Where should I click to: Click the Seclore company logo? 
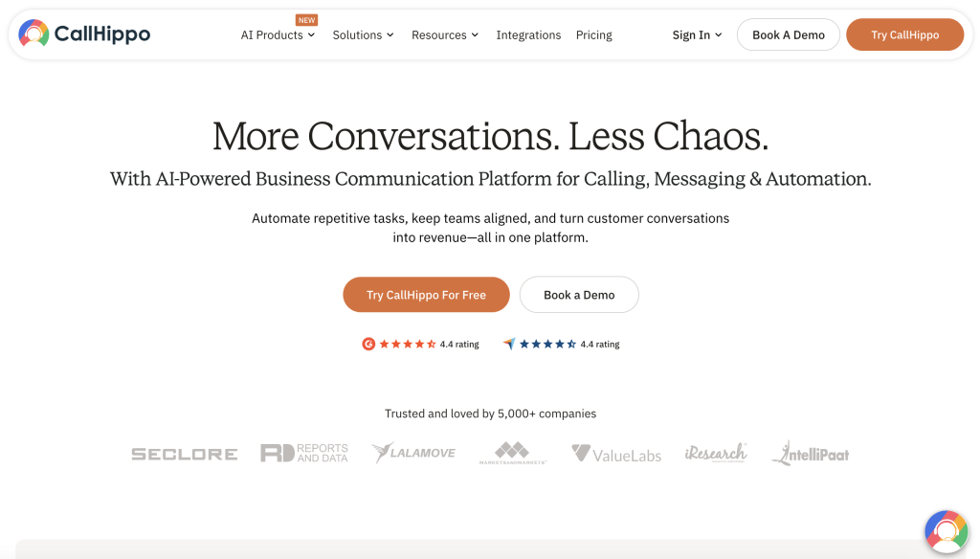point(184,454)
